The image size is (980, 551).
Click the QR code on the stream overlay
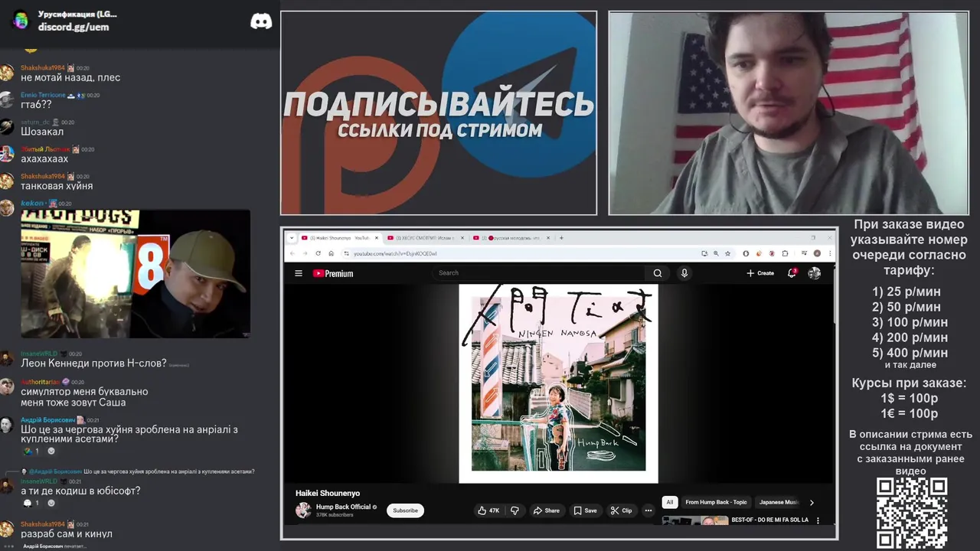click(912, 513)
